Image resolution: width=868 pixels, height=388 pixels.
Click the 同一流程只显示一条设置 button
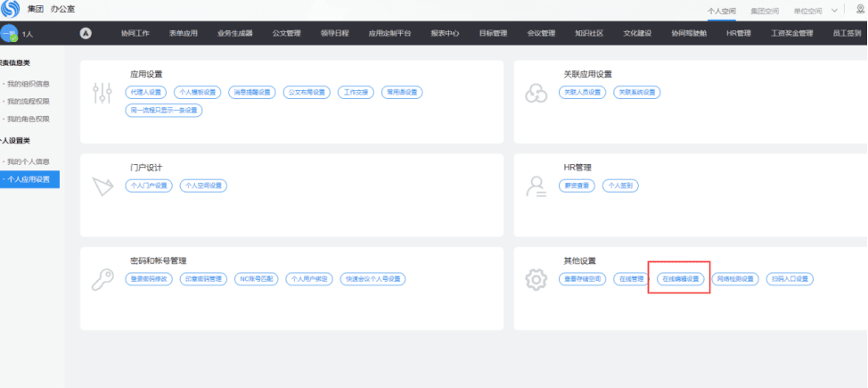pyautogui.click(x=164, y=111)
